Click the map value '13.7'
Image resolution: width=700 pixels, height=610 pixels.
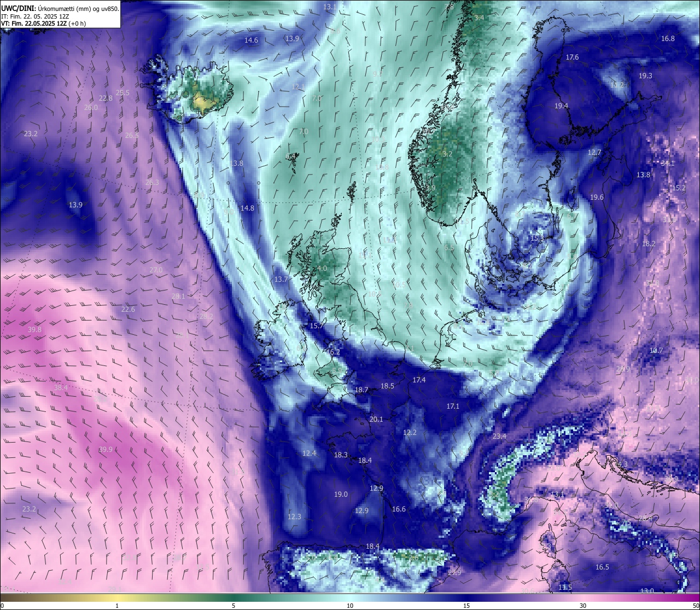tap(281, 280)
